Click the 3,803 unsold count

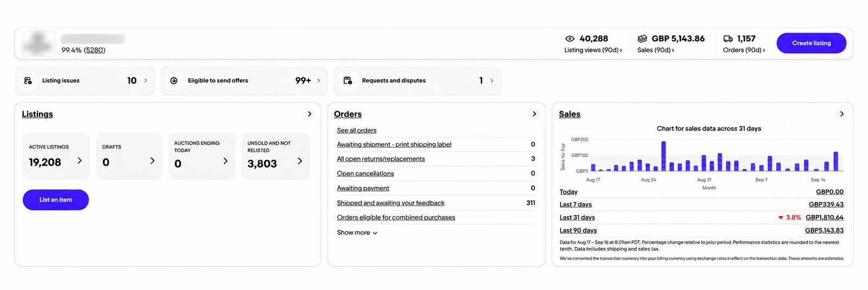262,164
